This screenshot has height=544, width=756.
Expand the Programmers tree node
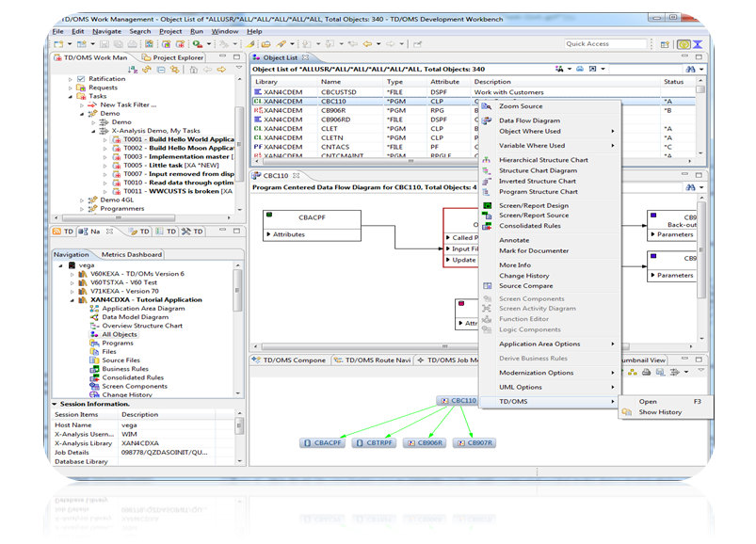82,209
